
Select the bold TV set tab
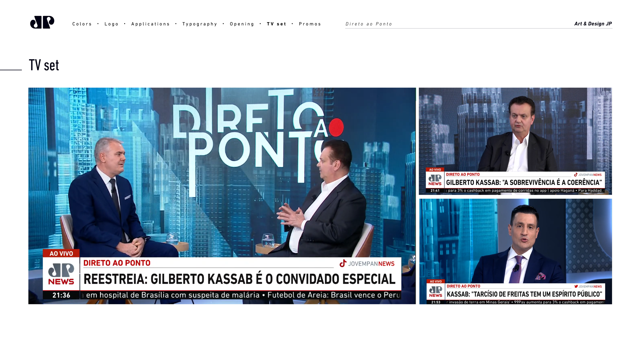coord(276,24)
